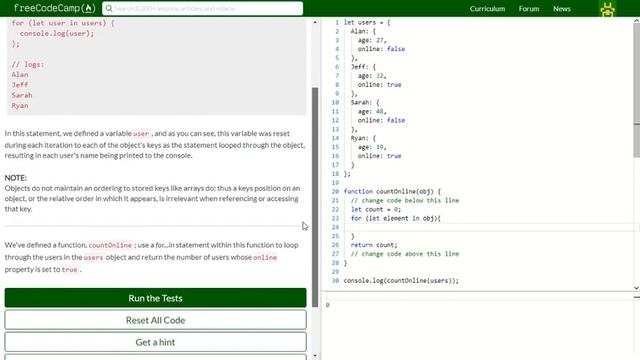640x360 pixels.
Task: Open the freeCodeCamp home logo
Action: click(54, 8)
